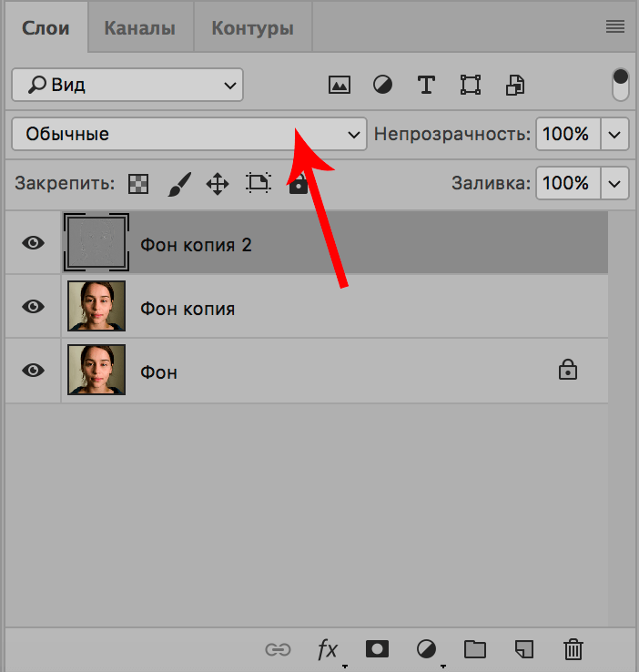Filter layers by type (T) icon
The image size is (639, 672).
tap(426, 86)
